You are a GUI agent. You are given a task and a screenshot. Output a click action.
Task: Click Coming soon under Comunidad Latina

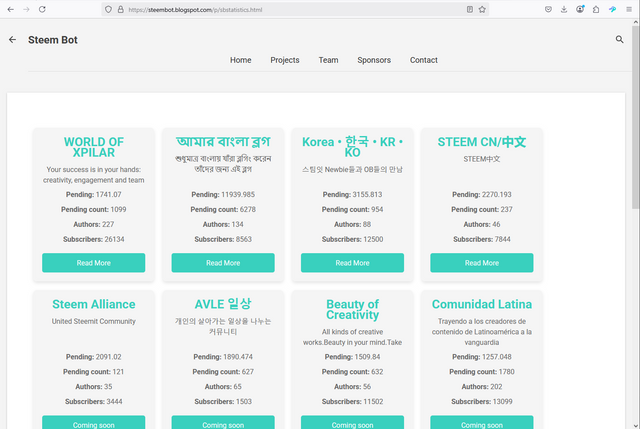482,422
